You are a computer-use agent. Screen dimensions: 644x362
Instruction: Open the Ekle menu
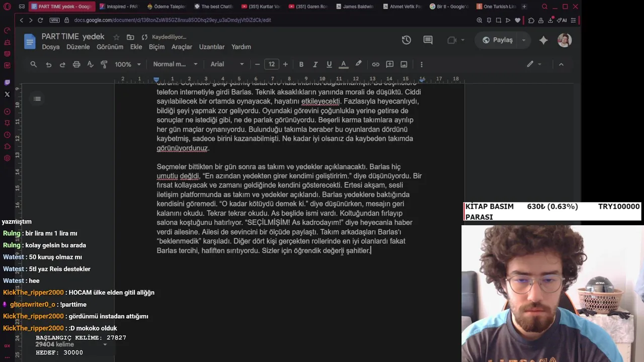click(x=136, y=47)
